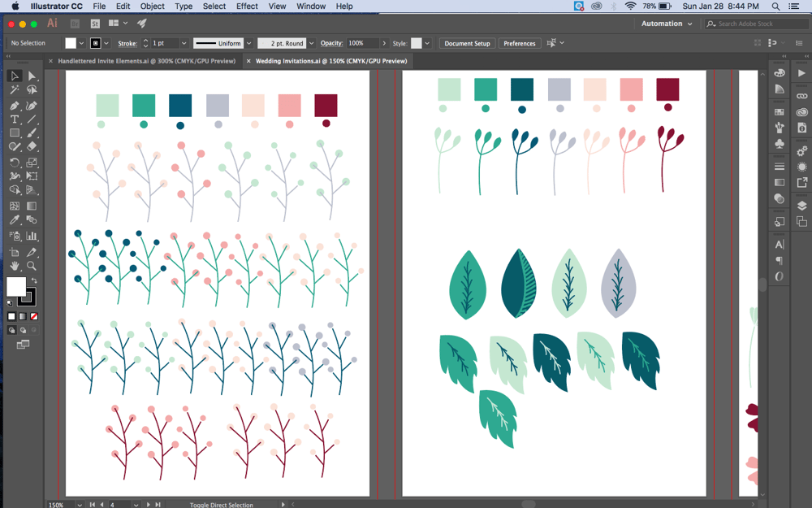Viewport: 812px width, 508px height.
Task: Select the Scale tool
Action: point(32,163)
